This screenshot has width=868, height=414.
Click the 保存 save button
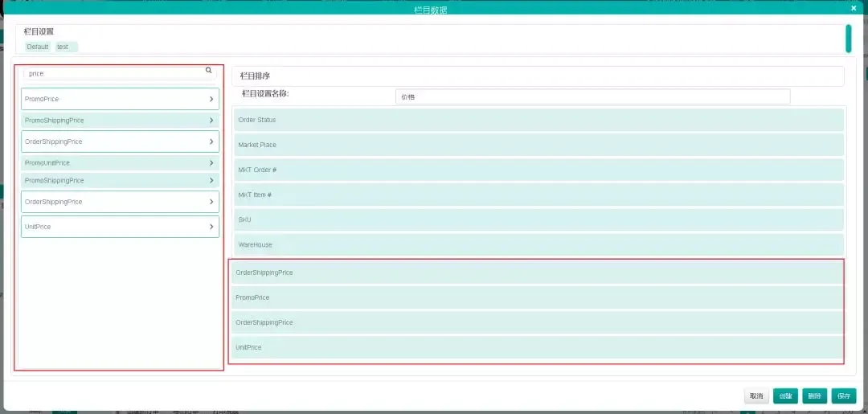(844, 396)
